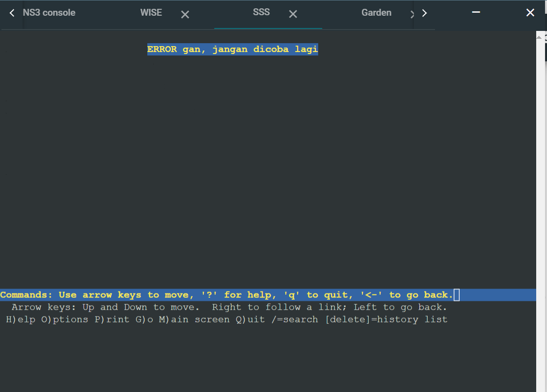Minimize the terminal window
The width and height of the screenshot is (547, 392).
coord(475,12)
